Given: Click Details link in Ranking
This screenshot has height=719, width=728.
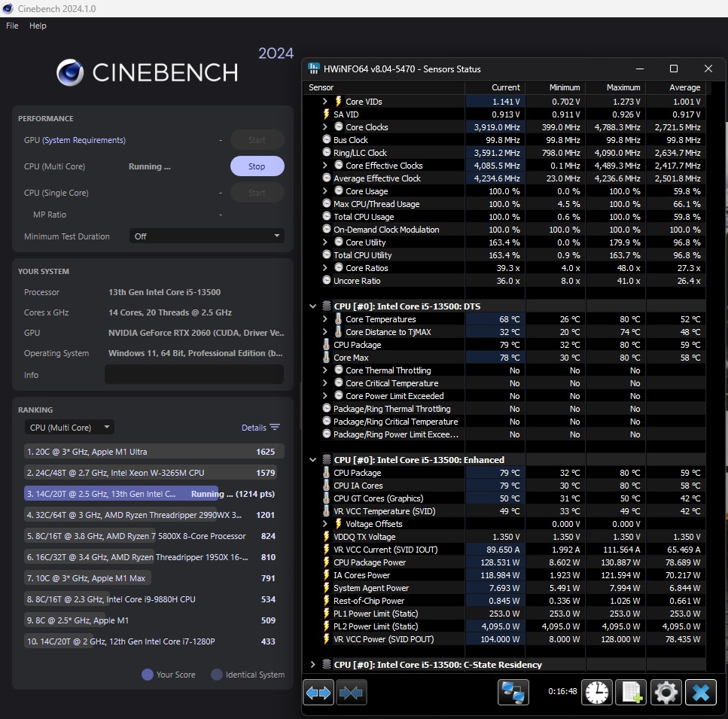Looking at the screenshot, I should tap(254, 428).
